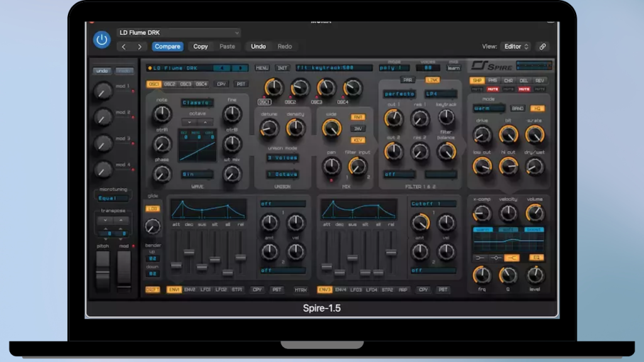This screenshot has width=644, height=362.
Task: Switch to the OSC2 tab
Action: pyautogui.click(x=169, y=84)
